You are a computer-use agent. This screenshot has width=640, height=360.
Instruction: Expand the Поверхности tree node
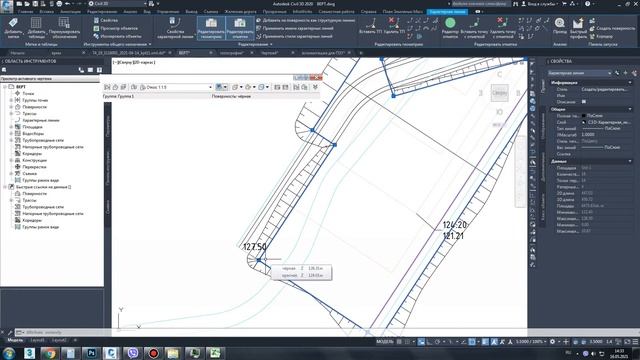[x=11, y=107]
